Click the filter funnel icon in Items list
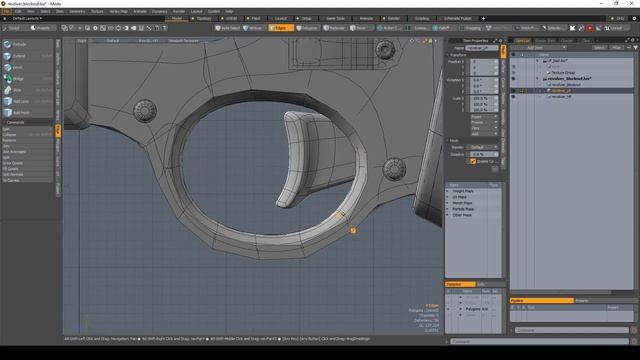Screen dimensions: 640x360 pyautogui.click(x=636, y=48)
